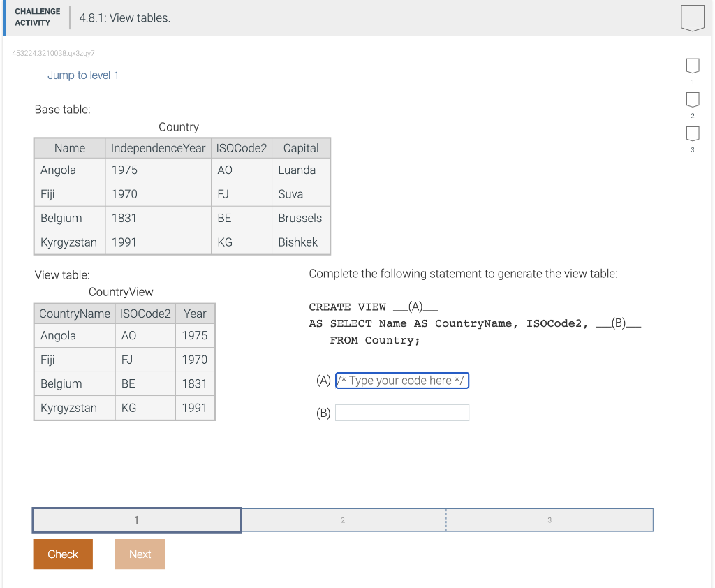Click the answer box for blank (A)
The height and width of the screenshot is (588, 715).
[x=402, y=381]
